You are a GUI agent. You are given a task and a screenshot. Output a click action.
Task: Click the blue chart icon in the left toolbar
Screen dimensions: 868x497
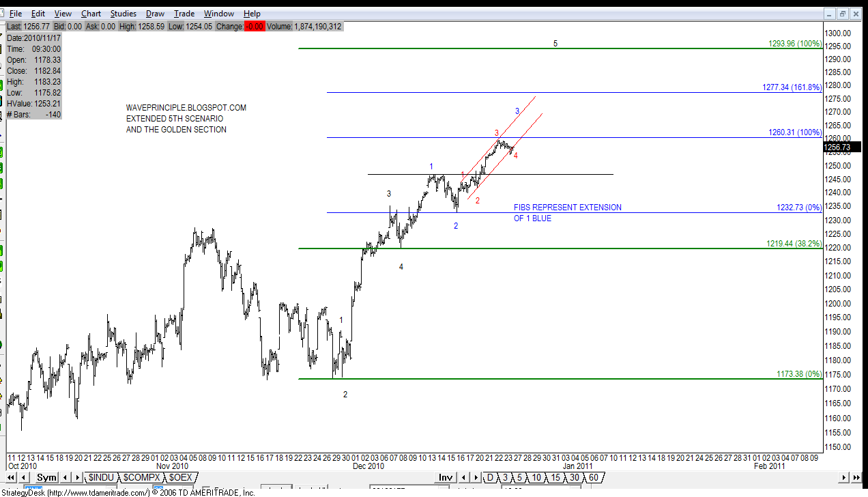click(4, 136)
